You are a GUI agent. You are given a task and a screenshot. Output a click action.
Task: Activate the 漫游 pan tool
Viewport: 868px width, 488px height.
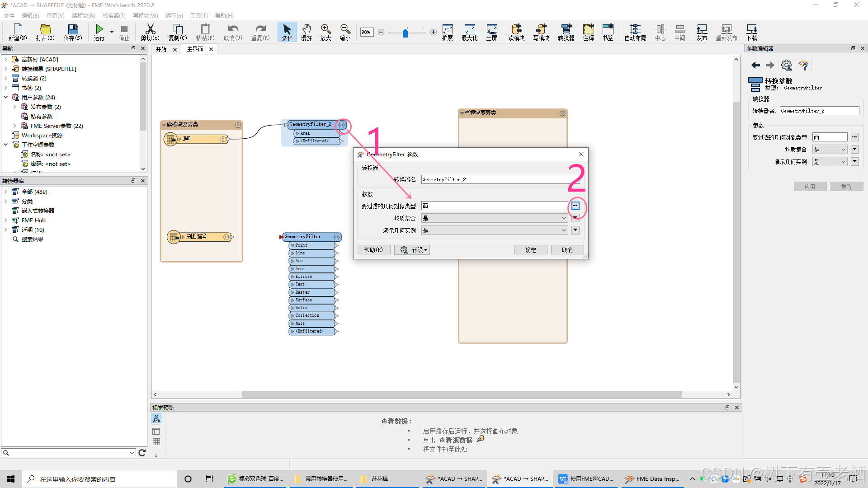307,32
